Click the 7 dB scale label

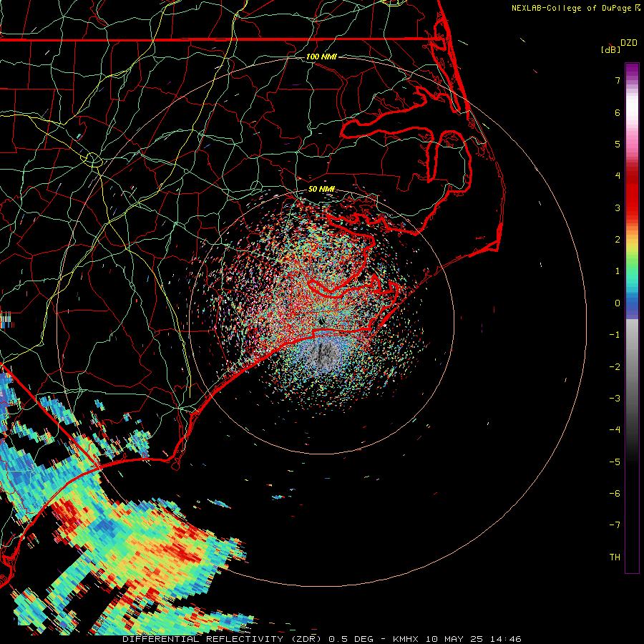(618, 80)
